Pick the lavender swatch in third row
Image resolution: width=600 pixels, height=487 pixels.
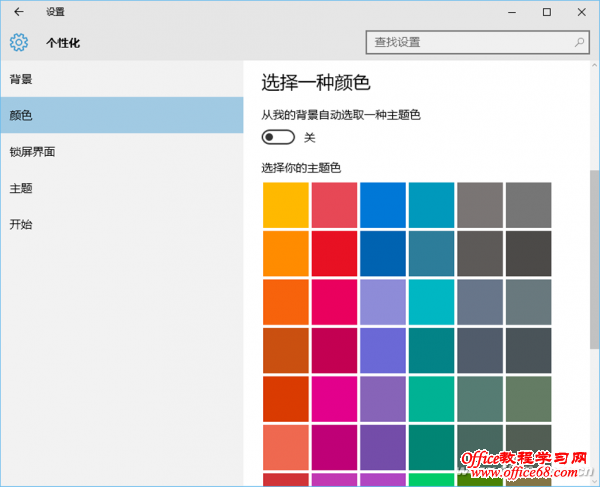coord(383,302)
